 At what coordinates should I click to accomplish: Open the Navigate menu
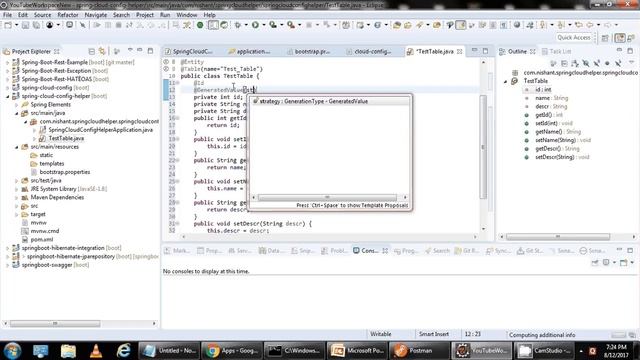[x=96, y=15]
